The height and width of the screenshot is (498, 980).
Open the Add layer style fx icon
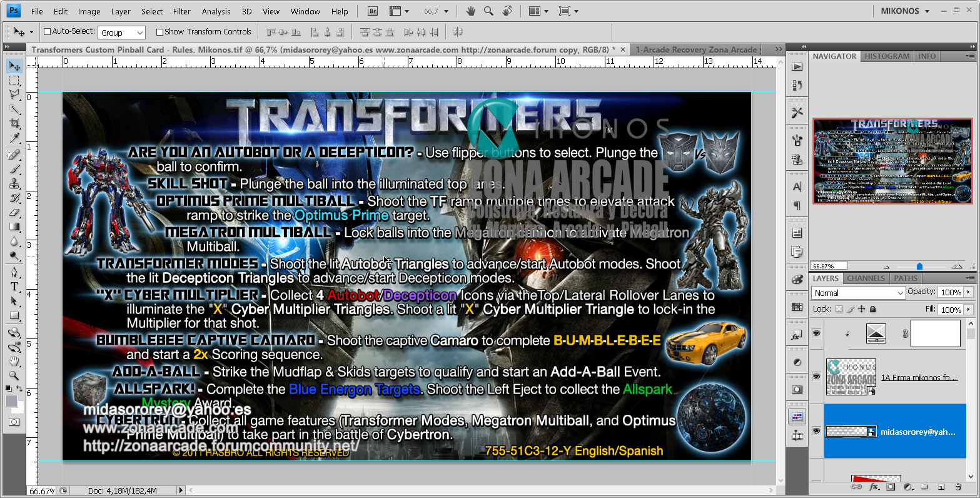click(x=873, y=487)
